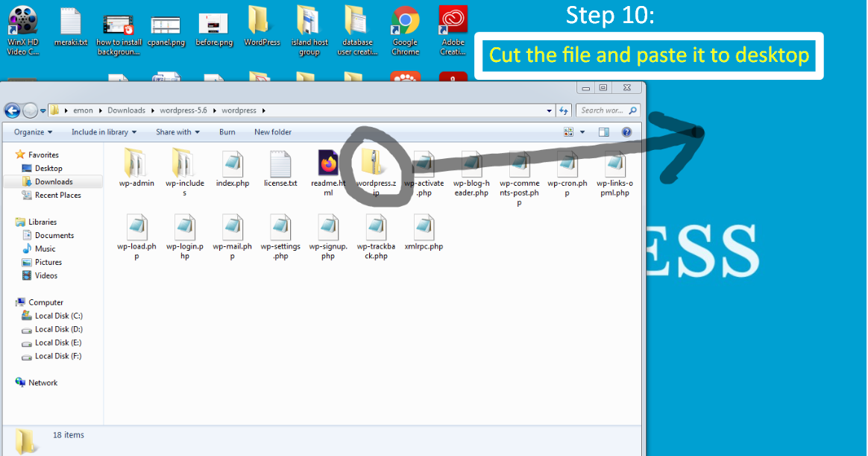Select the wp-settings.php file

280,236
